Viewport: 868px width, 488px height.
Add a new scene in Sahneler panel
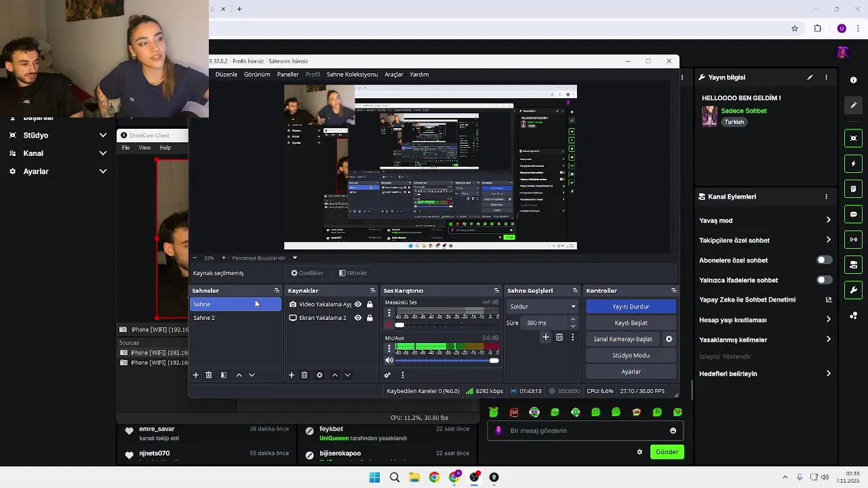(x=196, y=375)
